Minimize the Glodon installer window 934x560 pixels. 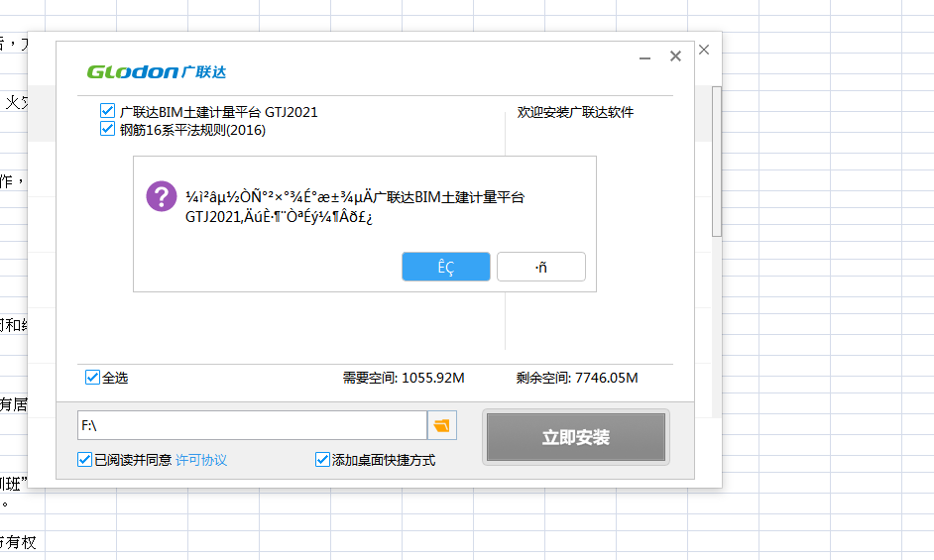click(x=644, y=57)
